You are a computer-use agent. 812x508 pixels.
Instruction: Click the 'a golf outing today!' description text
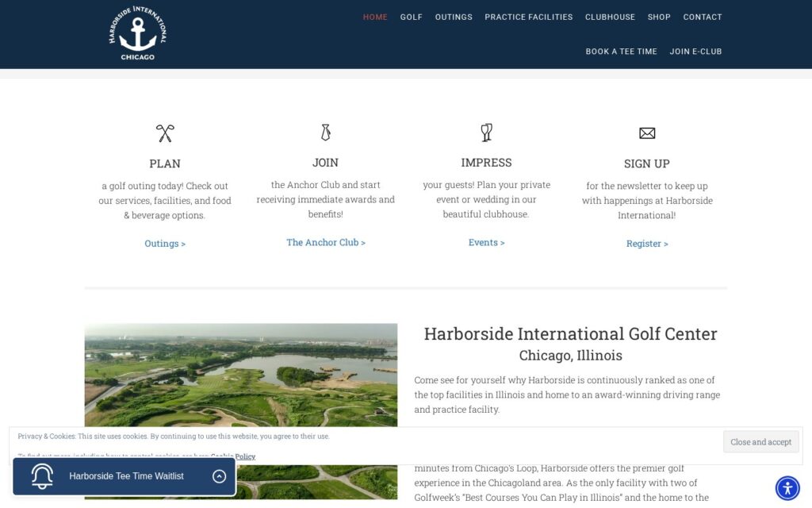(165, 200)
